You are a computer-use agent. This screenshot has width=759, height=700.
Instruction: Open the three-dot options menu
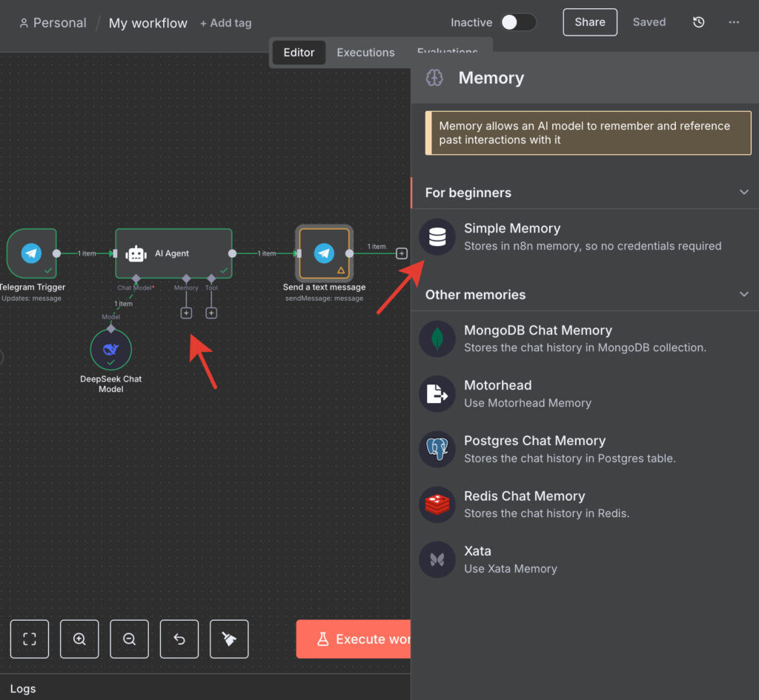pos(734,22)
